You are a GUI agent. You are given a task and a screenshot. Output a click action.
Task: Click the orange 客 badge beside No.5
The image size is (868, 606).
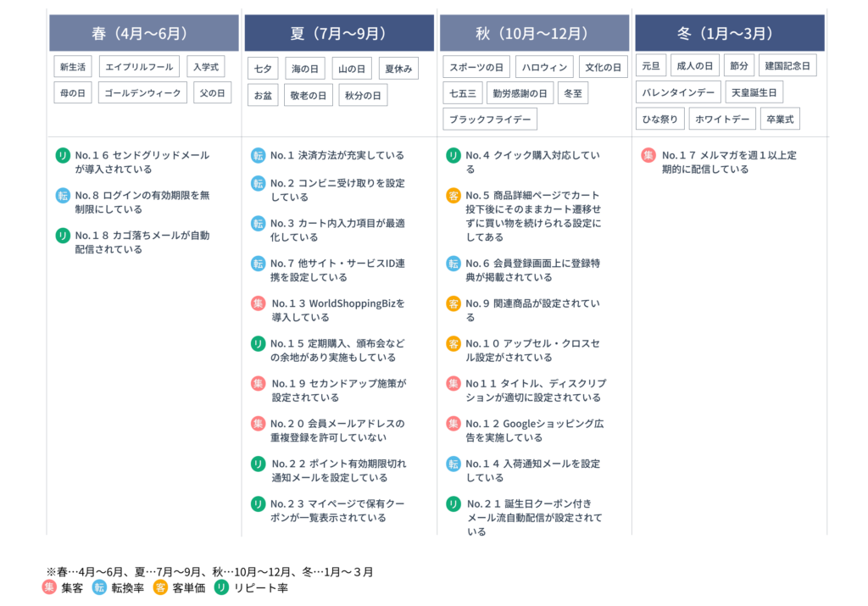453,196
